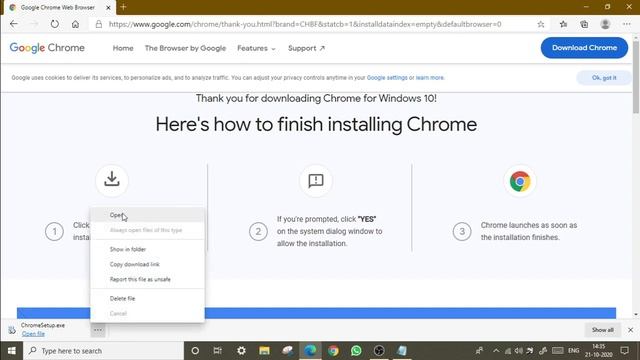Viewport: 640px width, 360px height.
Task: Open the Favorites list icon
Action: tap(564, 24)
